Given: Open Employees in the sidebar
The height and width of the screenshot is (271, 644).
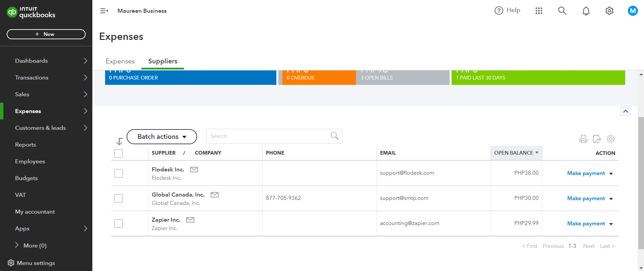Looking at the screenshot, I should (30, 161).
